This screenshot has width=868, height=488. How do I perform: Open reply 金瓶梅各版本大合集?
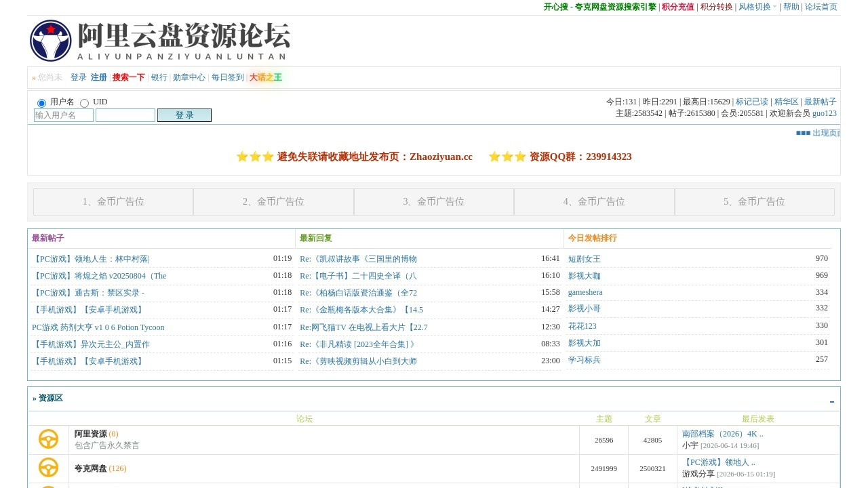(x=361, y=310)
